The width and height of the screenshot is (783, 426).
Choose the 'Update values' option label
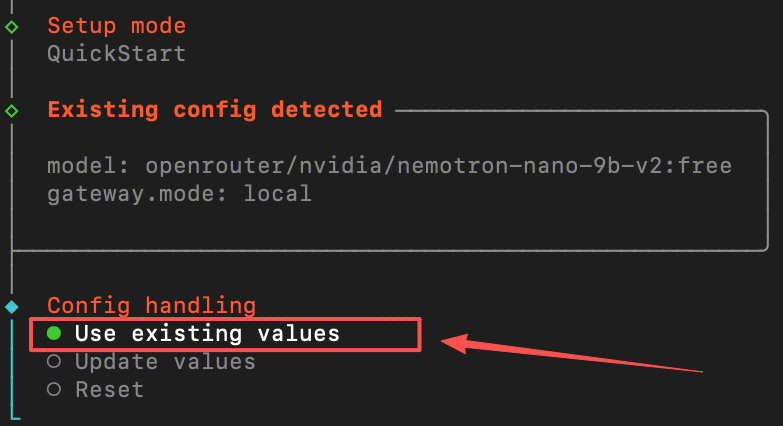click(165, 361)
